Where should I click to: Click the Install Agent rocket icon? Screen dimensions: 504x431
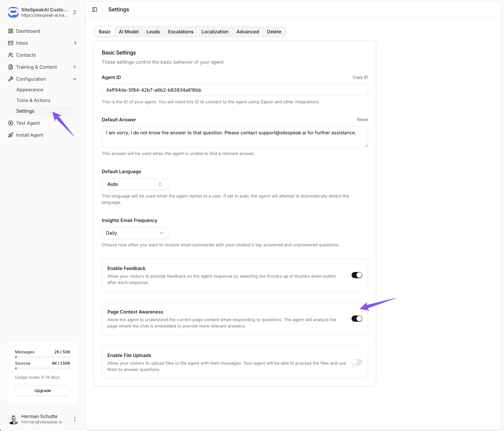coord(11,135)
